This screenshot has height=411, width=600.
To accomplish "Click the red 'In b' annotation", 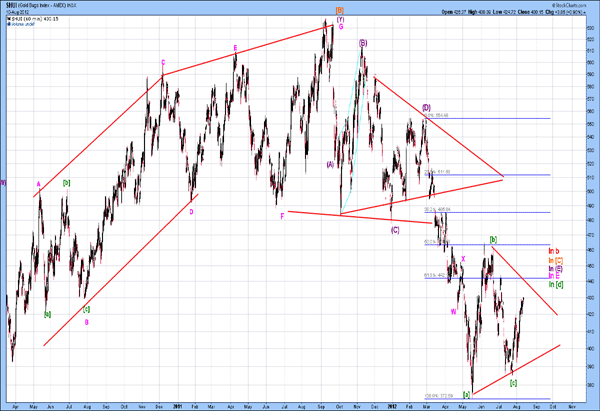I will tap(554, 251).
